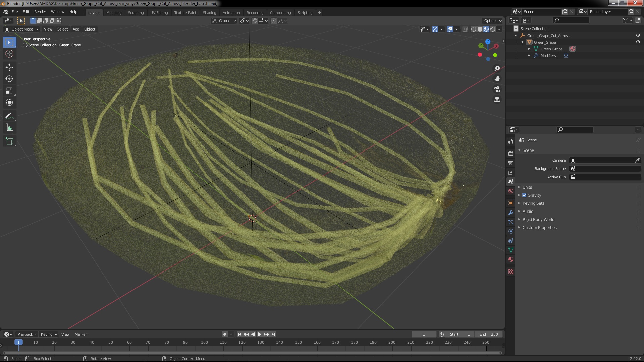Open the Modifier properties wrench tab
Viewport: 644px width, 362px height.
click(x=511, y=213)
